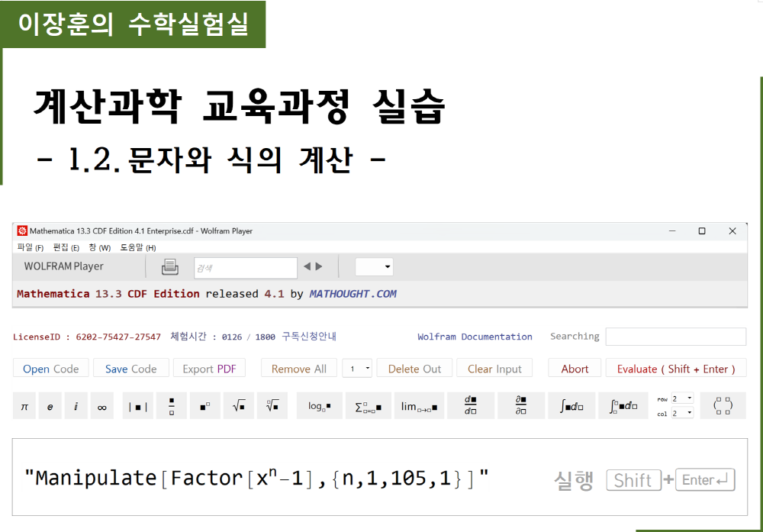Go back with the left arrow

point(307,266)
